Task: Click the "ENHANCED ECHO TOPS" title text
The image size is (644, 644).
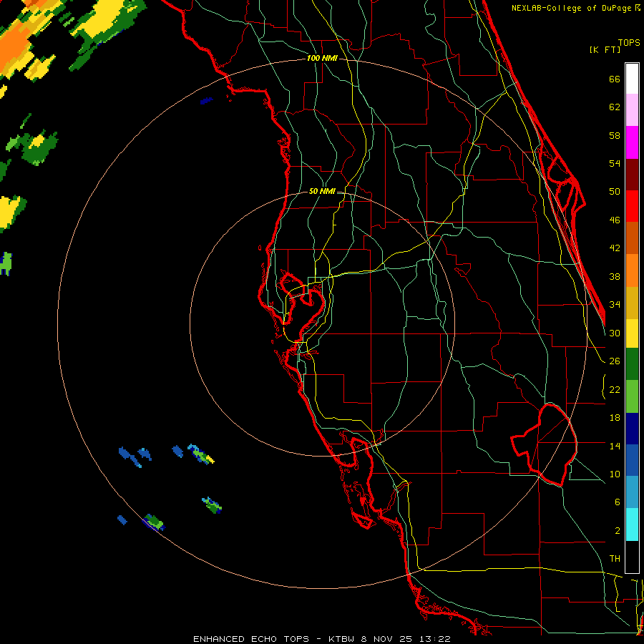Action: [x=250, y=639]
